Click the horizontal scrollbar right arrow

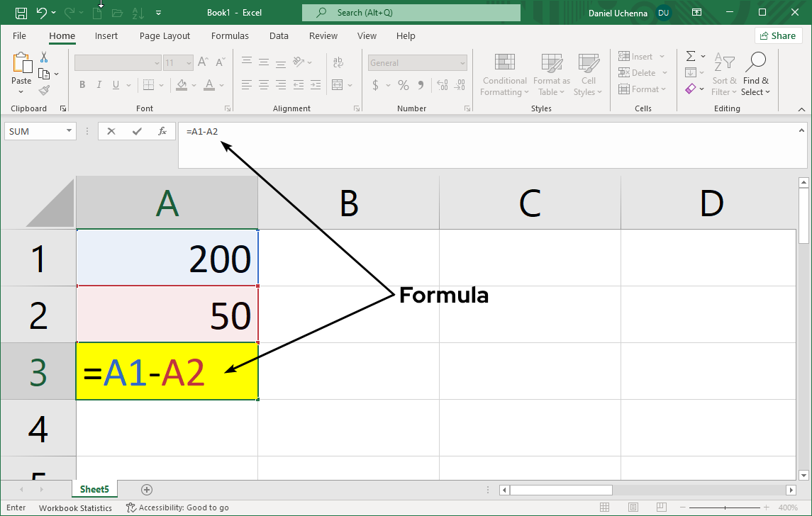(x=792, y=490)
